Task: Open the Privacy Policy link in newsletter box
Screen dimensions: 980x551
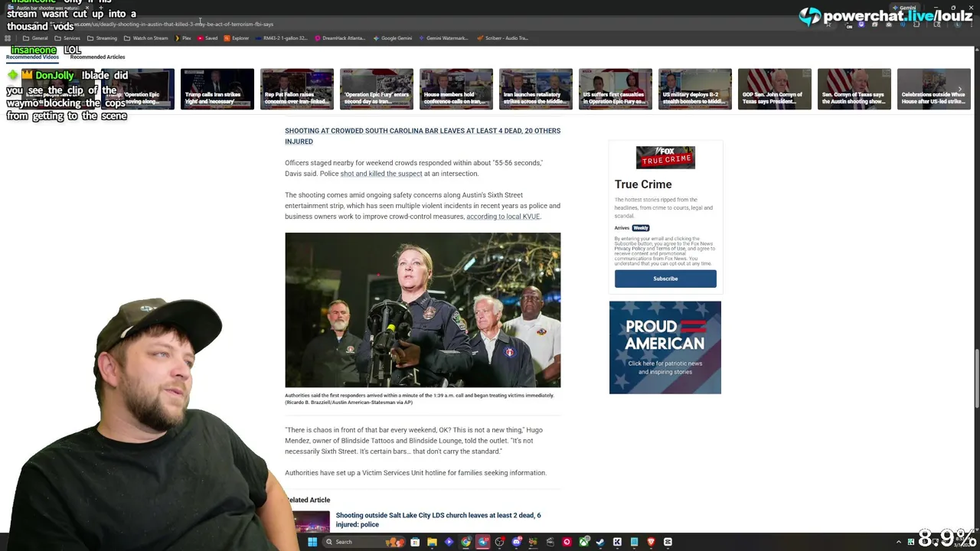Action: click(630, 249)
